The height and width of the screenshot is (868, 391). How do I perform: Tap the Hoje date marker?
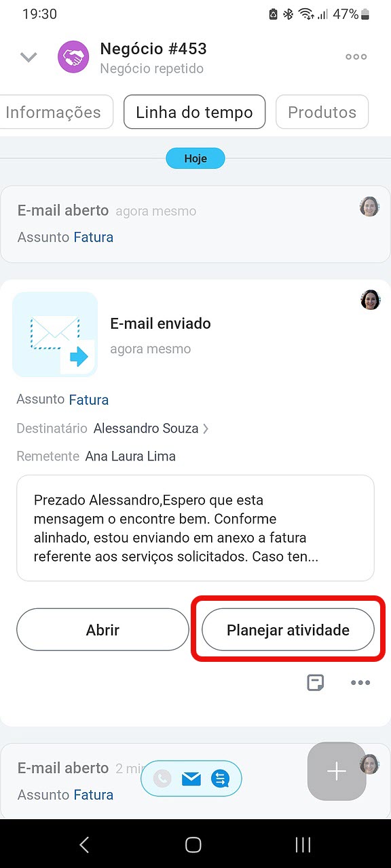tap(195, 159)
